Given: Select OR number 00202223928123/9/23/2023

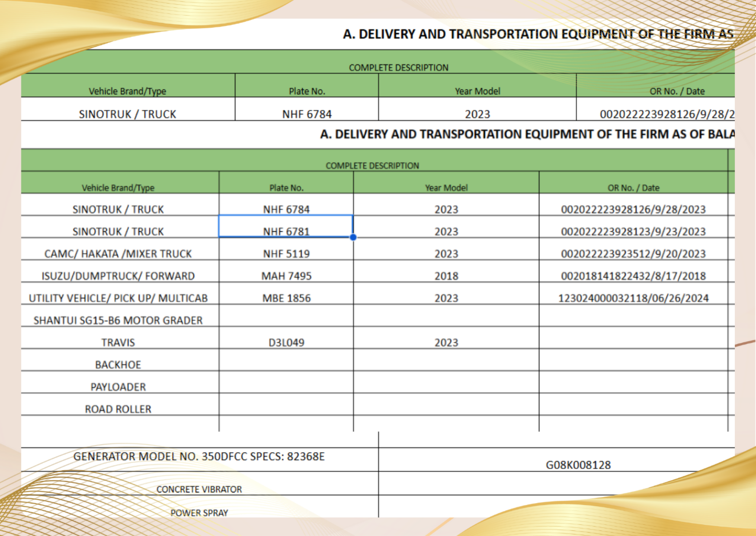Looking at the screenshot, I should (x=633, y=232).
